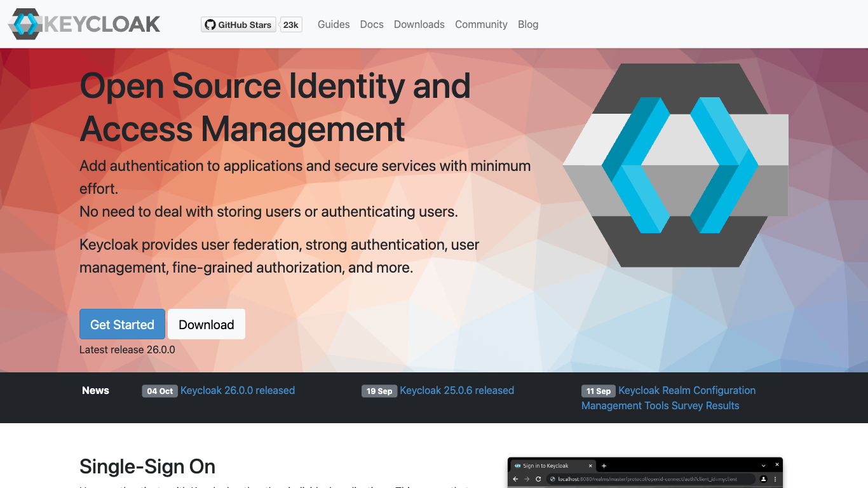Screen dimensions: 868x488
Task: Open Realm Configuration Management Tools Survey Results
Action: (668, 398)
